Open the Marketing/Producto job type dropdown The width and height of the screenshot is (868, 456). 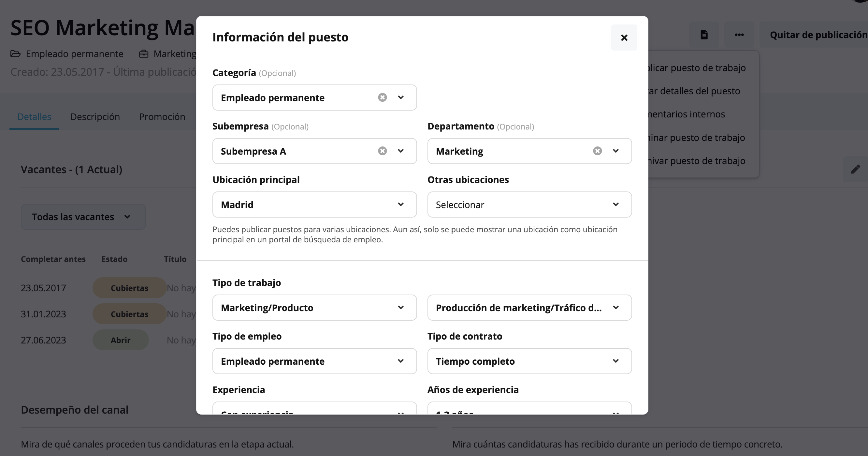[314, 308]
